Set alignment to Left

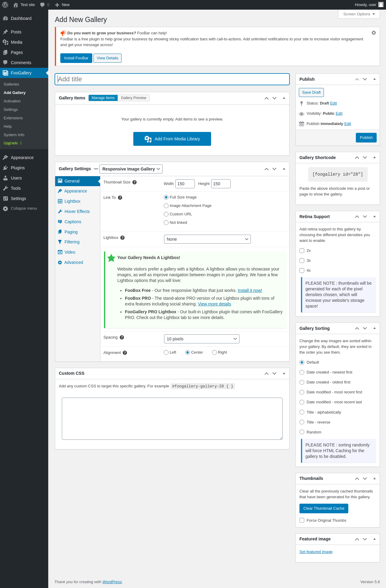tap(166, 352)
